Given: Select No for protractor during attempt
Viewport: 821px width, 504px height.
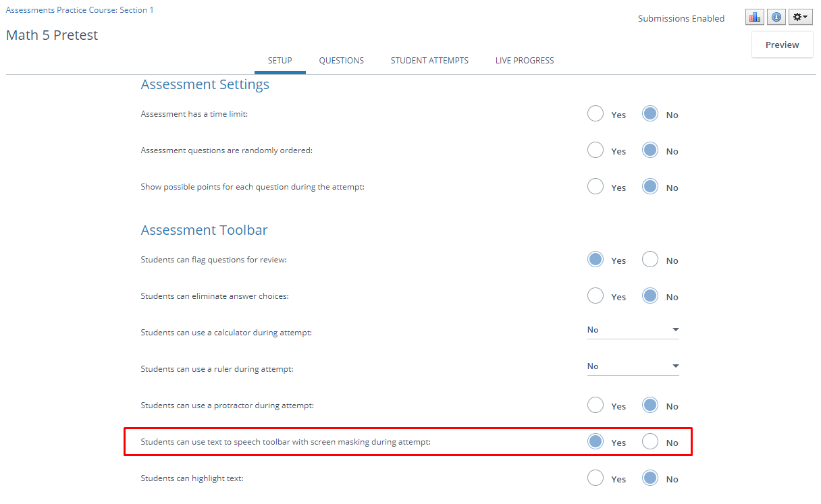Looking at the screenshot, I should [650, 405].
